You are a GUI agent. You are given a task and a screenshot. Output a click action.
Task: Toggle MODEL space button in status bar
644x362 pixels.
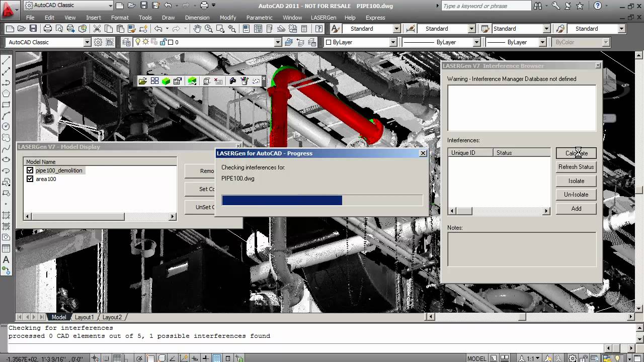(x=477, y=358)
